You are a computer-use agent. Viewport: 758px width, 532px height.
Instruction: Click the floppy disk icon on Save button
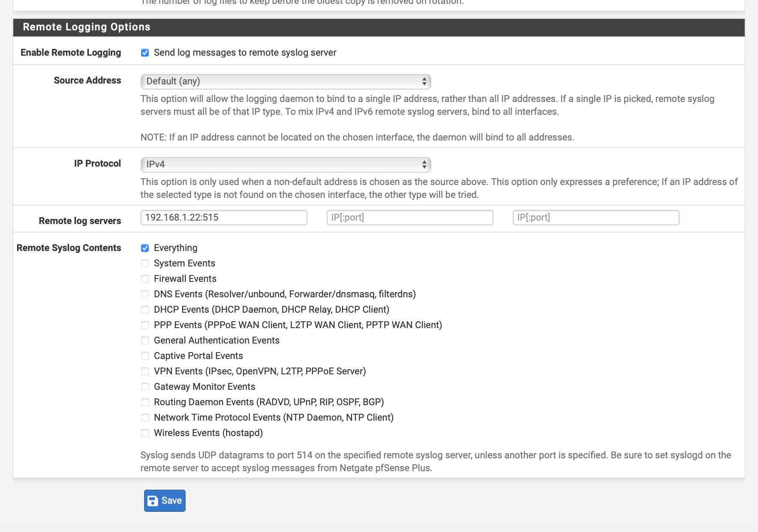click(x=153, y=500)
